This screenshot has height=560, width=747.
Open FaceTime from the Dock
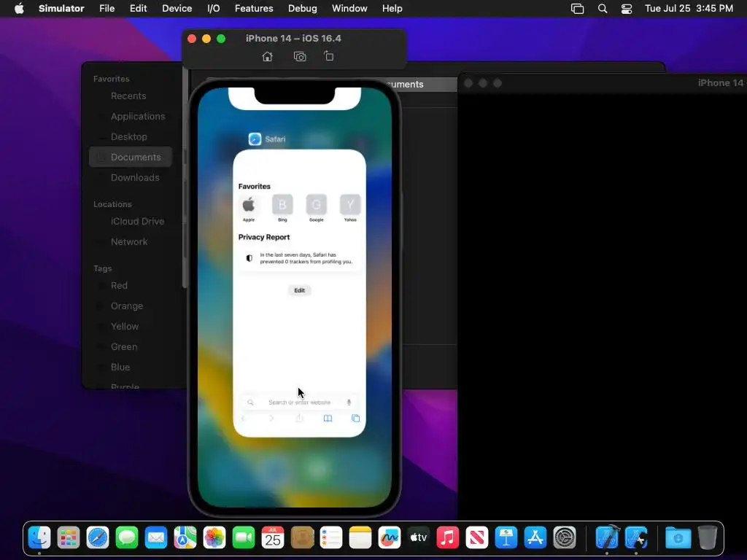[244, 538]
